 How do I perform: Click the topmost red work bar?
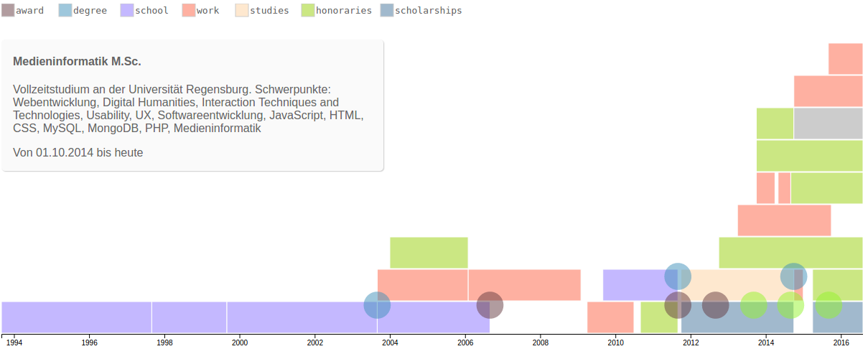[x=845, y=59]
